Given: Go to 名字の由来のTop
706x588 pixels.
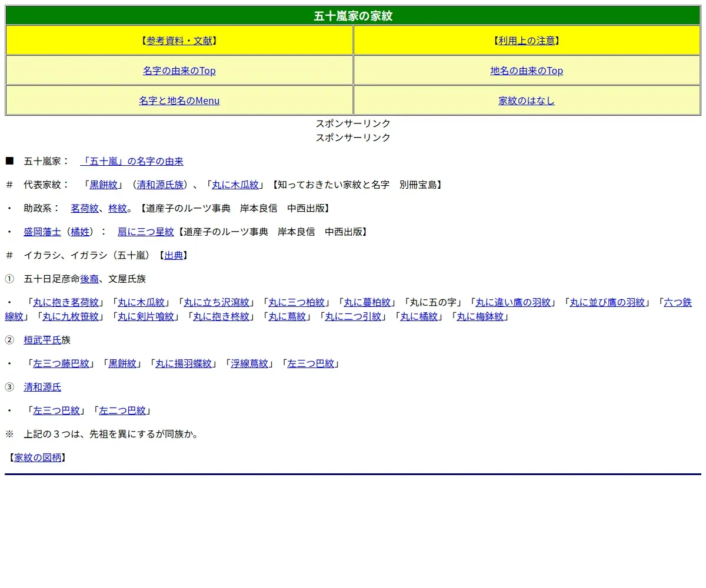Looking at the screenshot, I should click(179, 71).
